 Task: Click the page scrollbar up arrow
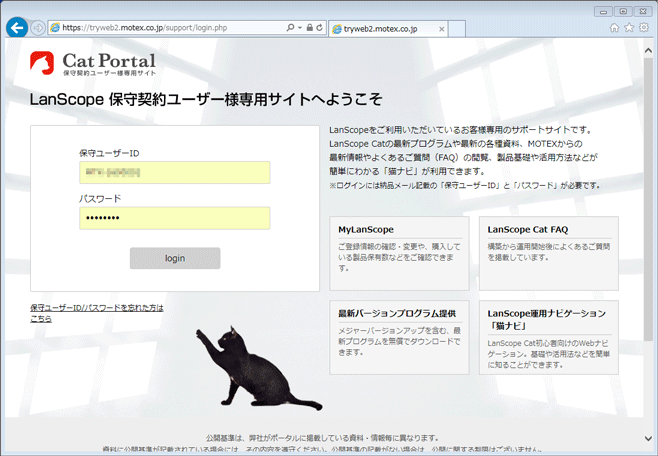[x=648, y=50]
